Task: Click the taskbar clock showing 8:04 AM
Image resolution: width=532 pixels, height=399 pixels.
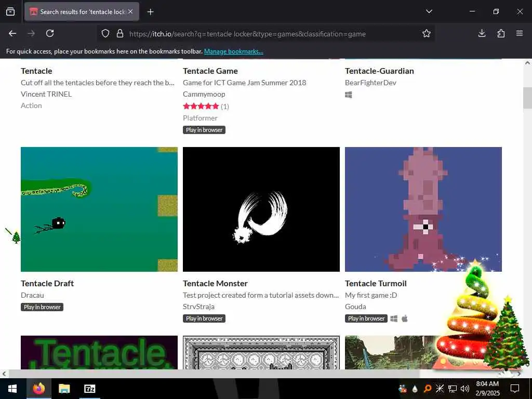Action: 487,389
